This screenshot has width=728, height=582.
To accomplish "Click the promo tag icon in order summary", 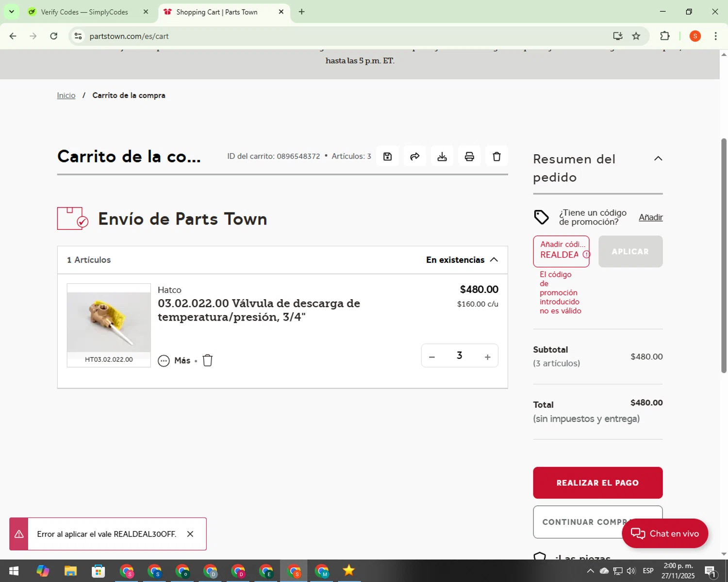I will (x=541, y=217).
